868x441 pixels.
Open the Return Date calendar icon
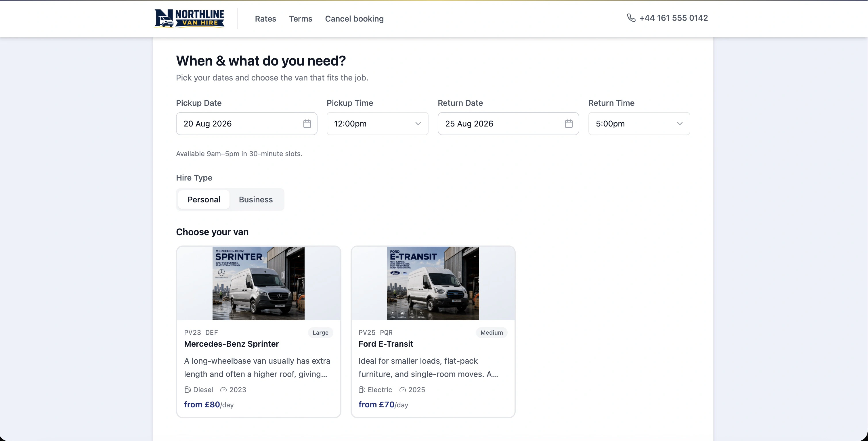(569, 124)
